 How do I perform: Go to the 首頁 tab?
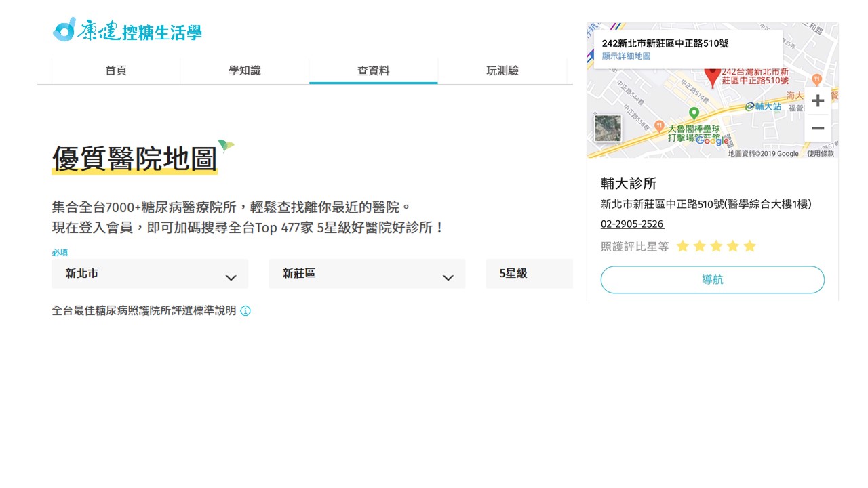pos(116,70)
